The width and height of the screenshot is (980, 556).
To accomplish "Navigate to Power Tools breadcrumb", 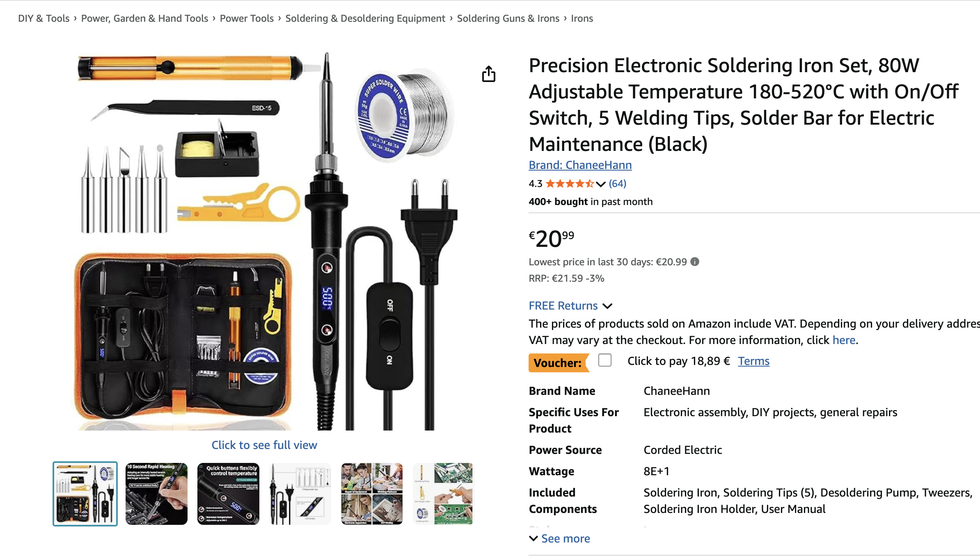I will [247, 18].
